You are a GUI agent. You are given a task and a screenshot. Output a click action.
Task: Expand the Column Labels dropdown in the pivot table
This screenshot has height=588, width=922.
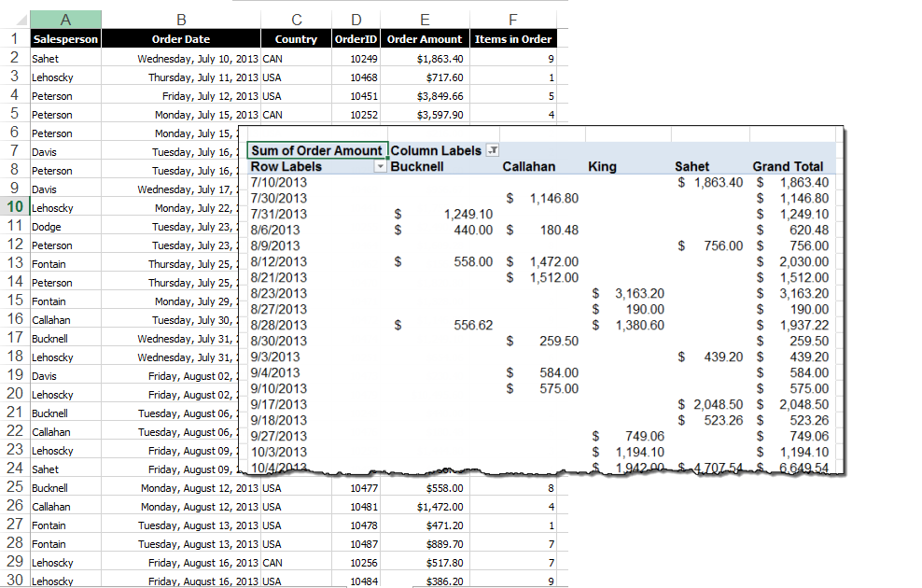pos(492,149)
